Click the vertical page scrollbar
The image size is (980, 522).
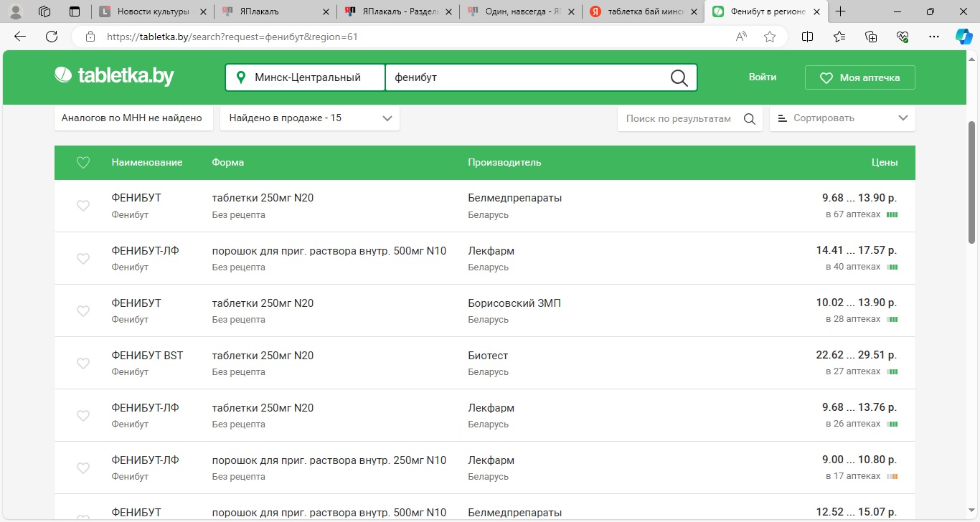974,182
